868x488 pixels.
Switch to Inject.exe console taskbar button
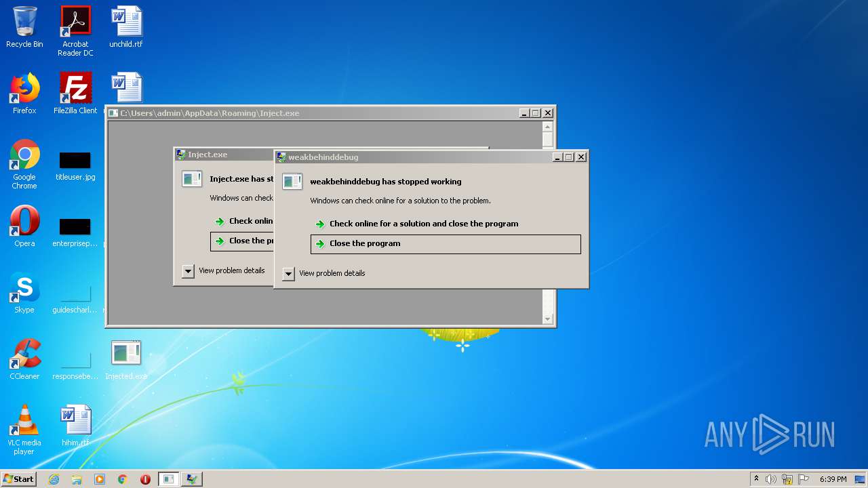coord(169,479)
